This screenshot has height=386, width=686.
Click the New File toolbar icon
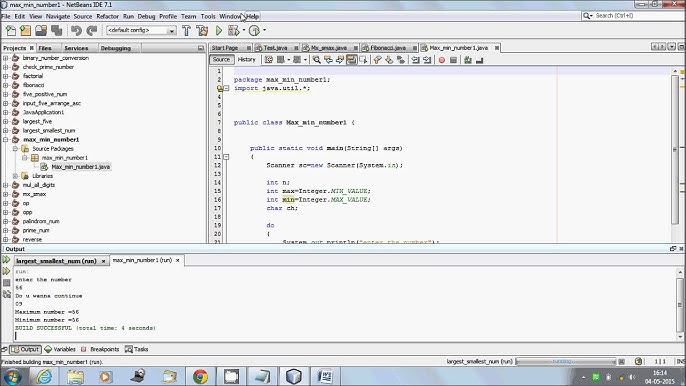[x=10, y=31]
